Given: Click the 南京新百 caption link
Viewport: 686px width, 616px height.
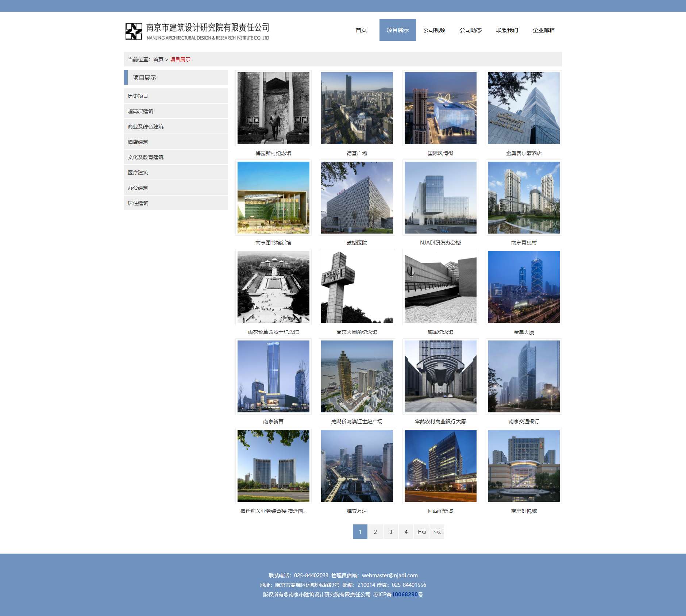Looking at the screenshot, I should 273,421.
